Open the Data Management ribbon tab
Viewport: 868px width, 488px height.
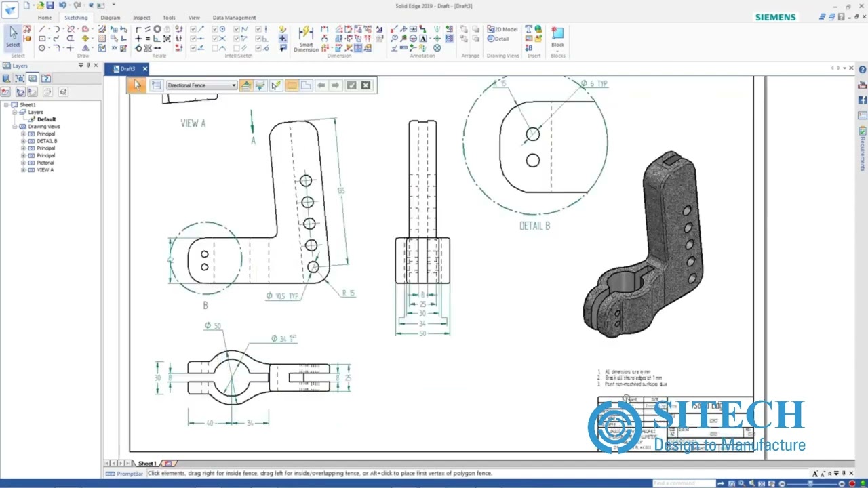tap(234, 18)
